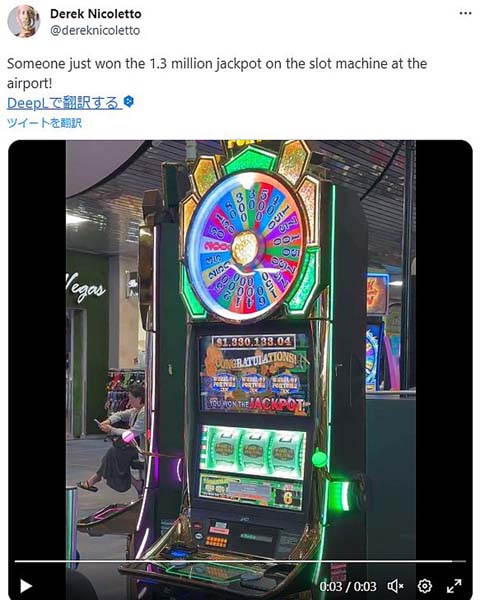Seek to the end of the video progress bar
The width and height of the screenshot is (485, 600).
[x=465, y=561]
